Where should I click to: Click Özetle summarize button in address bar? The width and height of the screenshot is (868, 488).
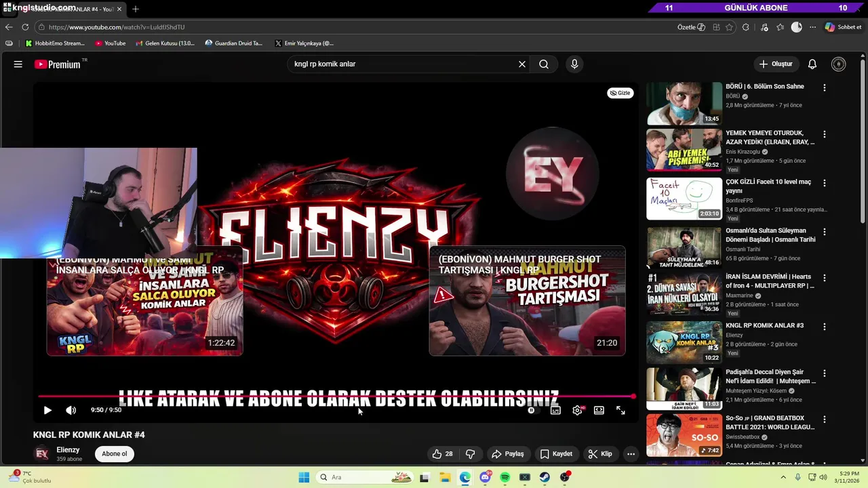tap(691, 27)
